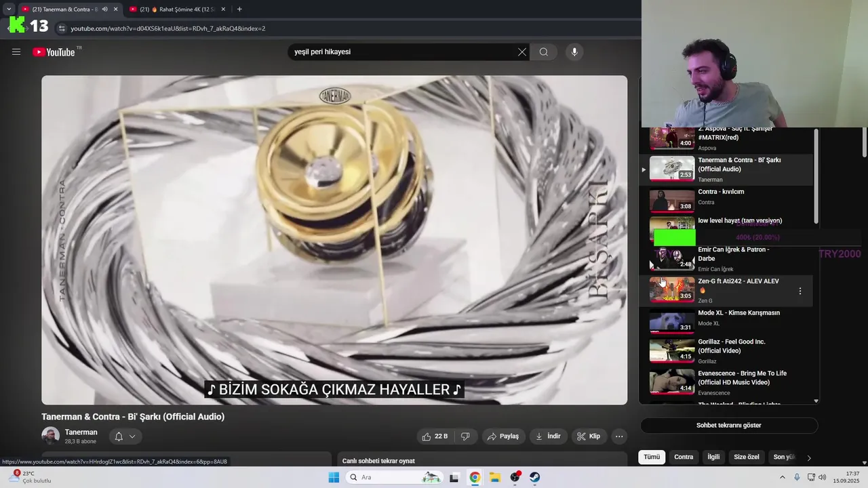The image size is (868, 488).
Task: Click the playlist scrollbar thumb
Action: [816, 176]
